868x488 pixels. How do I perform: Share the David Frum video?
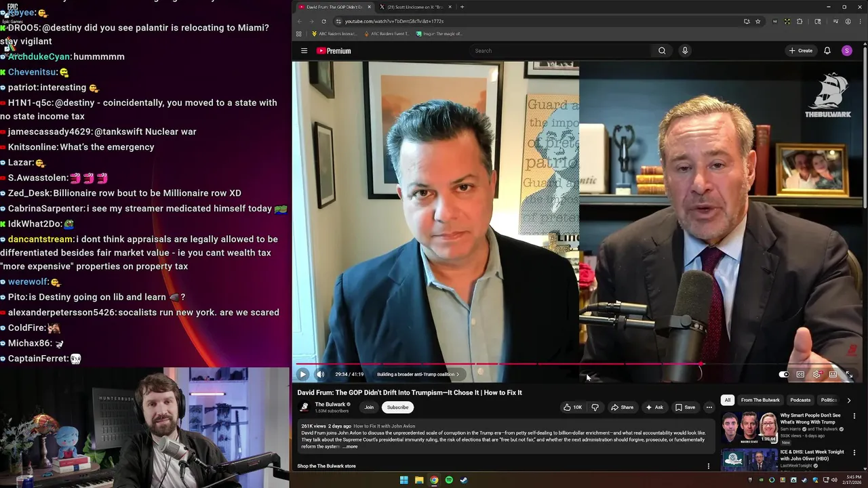(622, 407)
